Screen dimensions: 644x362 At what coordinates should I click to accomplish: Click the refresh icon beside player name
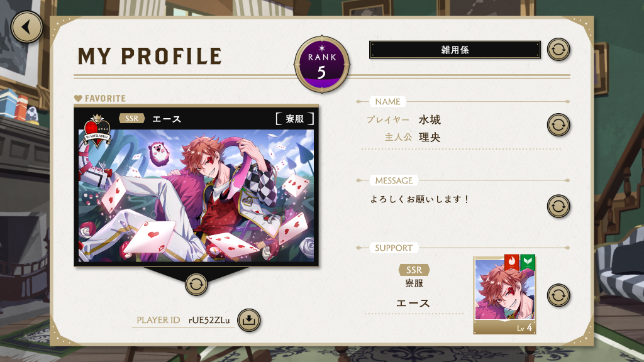pyautogui.click(x=558, y=125)
